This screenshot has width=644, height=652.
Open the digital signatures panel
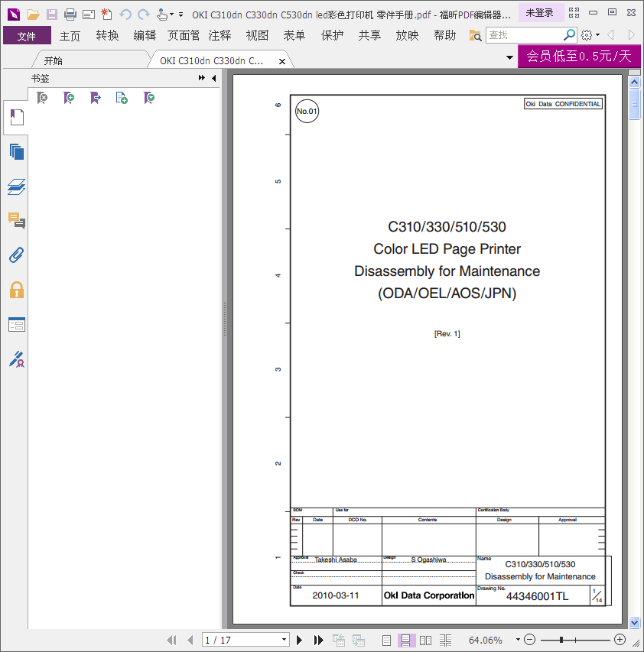(17, 359)
